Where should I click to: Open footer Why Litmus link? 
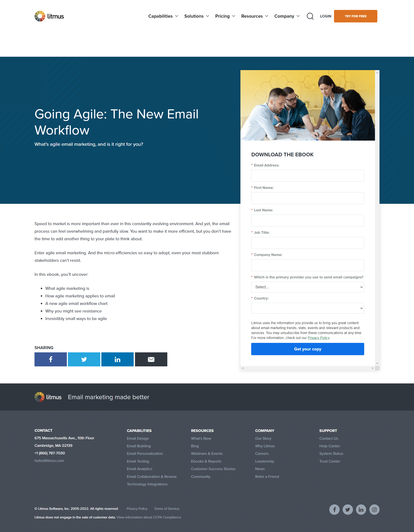pyautogui.click(x=265, y=446)
